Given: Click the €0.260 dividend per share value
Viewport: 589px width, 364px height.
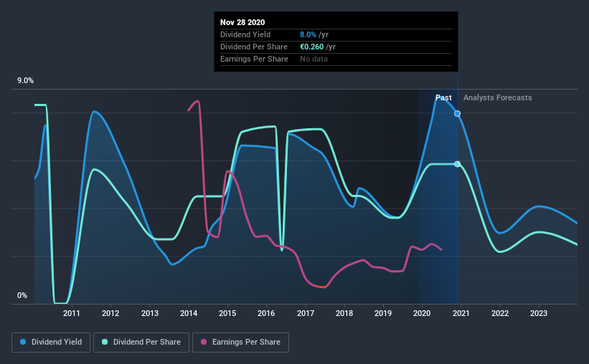Looking at the screenshot, I should [x=312, y=47].
